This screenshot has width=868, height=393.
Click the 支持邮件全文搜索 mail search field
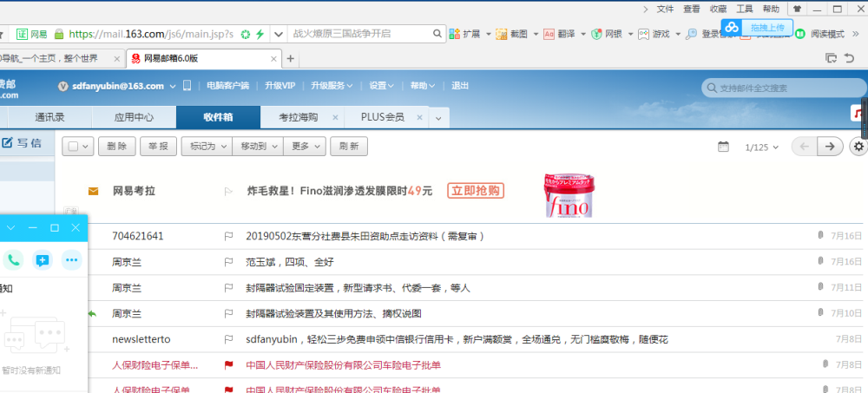pyautogui.click(x=784, y=88)
